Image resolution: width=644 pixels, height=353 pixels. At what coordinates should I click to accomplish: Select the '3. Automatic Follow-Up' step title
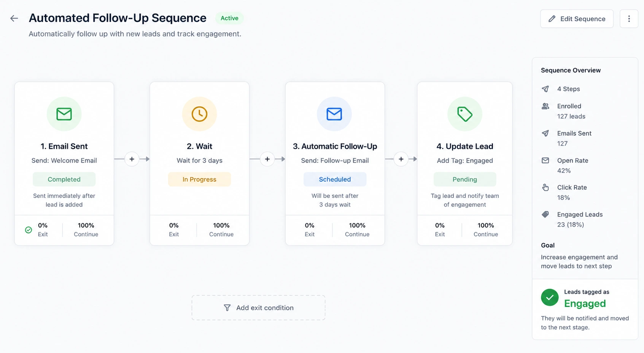(x=335, y=146)
